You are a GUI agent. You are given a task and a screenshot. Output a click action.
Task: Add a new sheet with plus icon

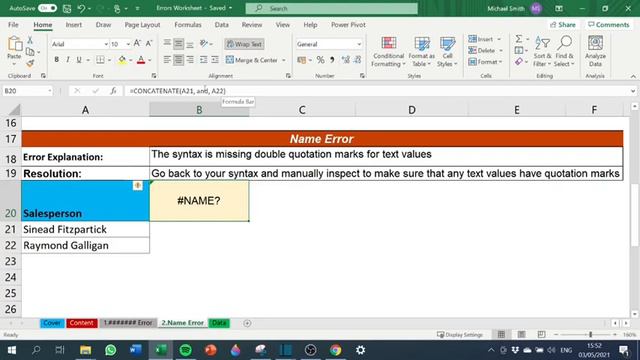pos(247,323)
